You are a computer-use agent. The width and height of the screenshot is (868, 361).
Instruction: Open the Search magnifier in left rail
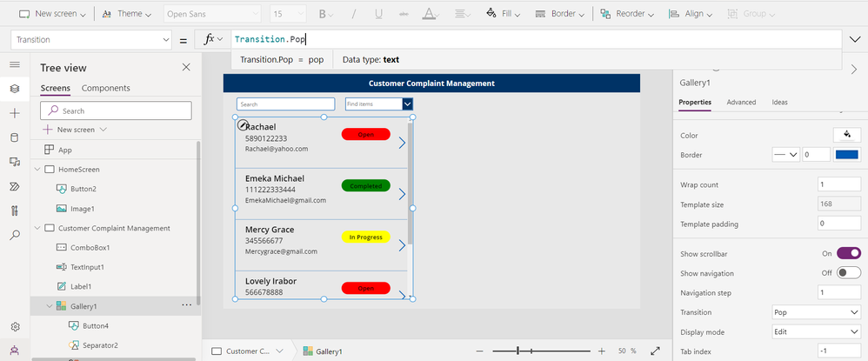click(15, 235)
